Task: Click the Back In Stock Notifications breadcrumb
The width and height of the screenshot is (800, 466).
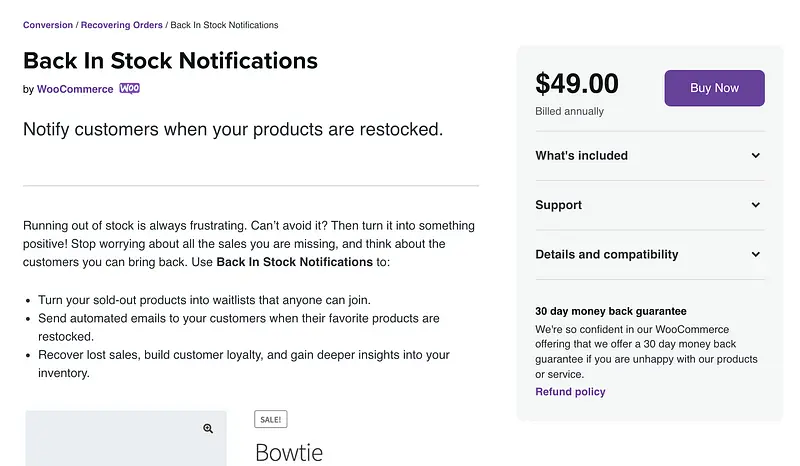Action: coord(224,25)
